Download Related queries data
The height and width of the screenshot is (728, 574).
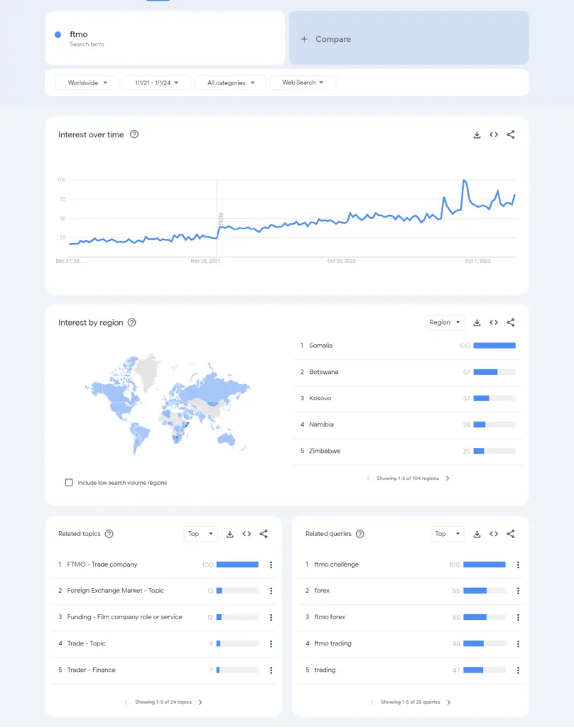[x=477, y=534]
